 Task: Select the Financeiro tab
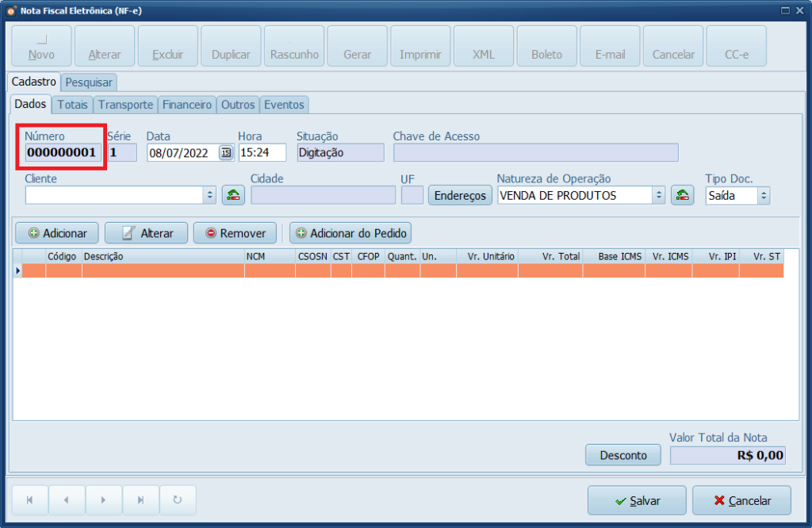pyautogui.click(x=187, y=105)
